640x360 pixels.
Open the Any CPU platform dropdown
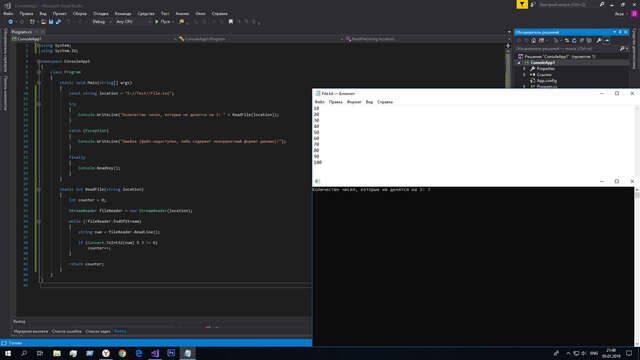(x=133, y=22)
